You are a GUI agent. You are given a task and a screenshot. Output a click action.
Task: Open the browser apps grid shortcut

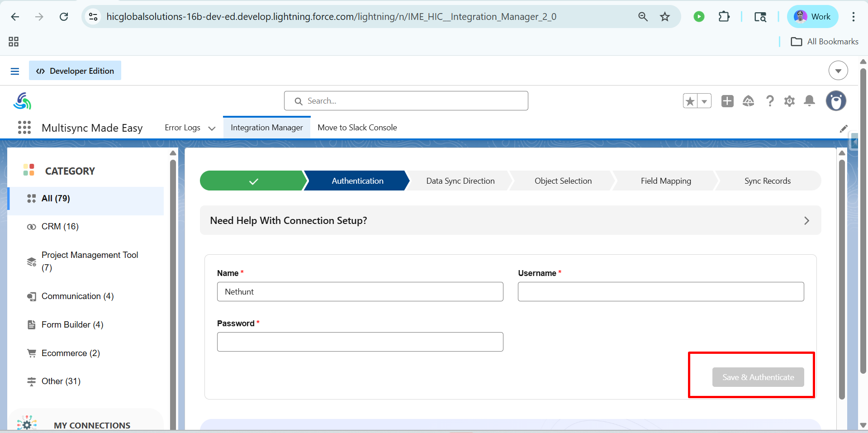[14, 42]
